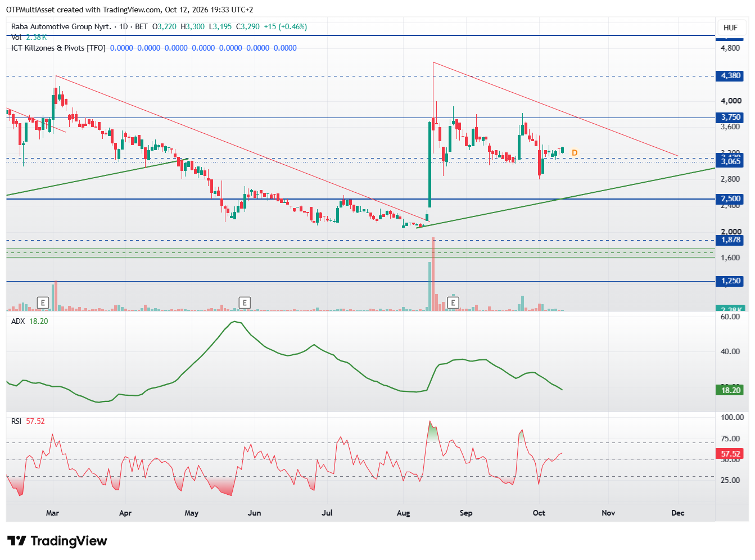Click the orange D dividend marker

point(575,153)
